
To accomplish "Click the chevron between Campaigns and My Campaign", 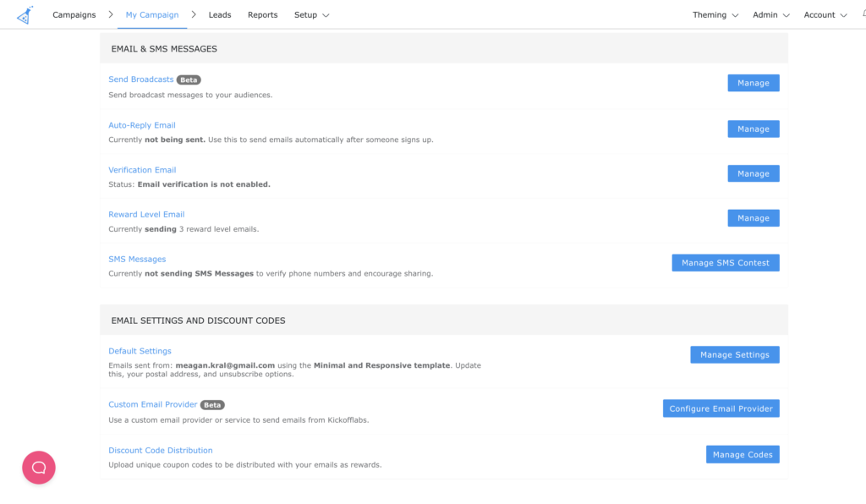I will pos(111,14).
